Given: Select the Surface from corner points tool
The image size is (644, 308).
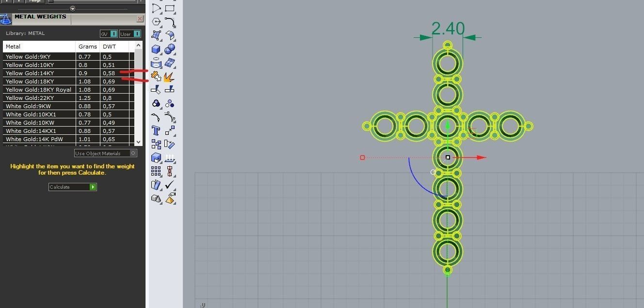Looking at the screenshot, I should 156,35.
